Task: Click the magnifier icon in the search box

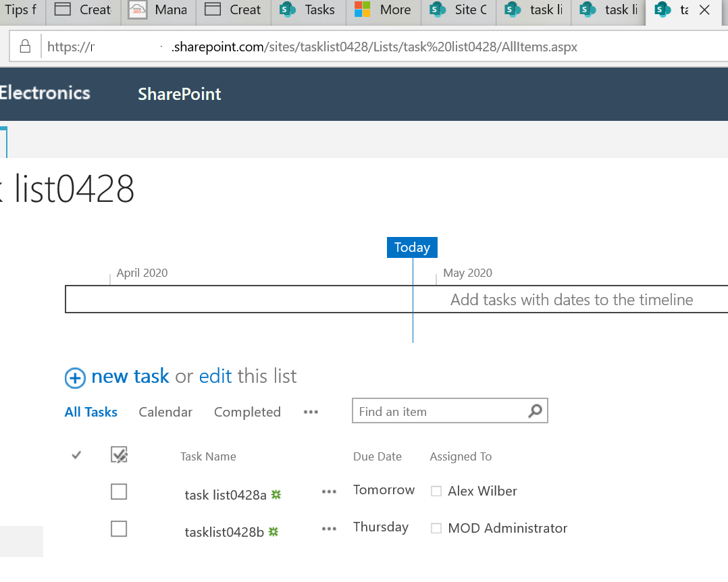Action: tap(535, 411)
